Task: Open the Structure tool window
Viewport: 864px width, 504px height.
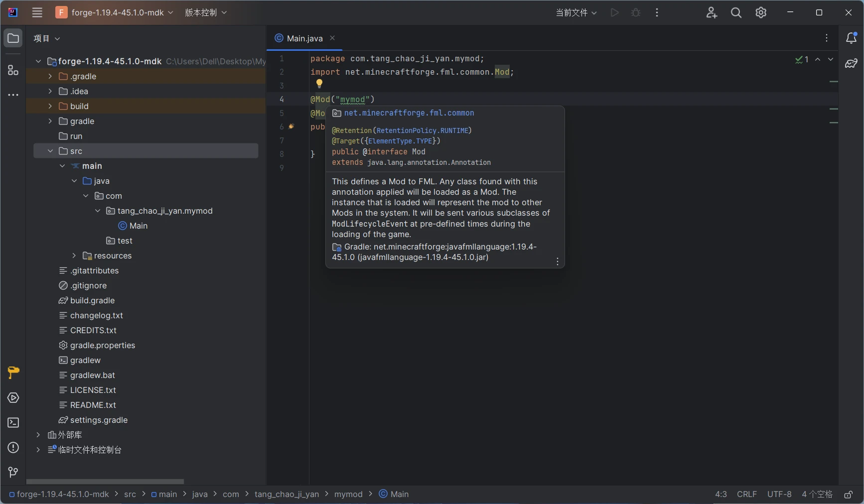Action: point(12,70)
